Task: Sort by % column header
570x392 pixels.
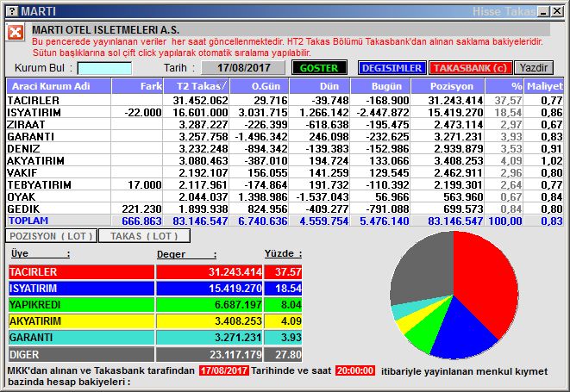Action: [x=504, y=86]
